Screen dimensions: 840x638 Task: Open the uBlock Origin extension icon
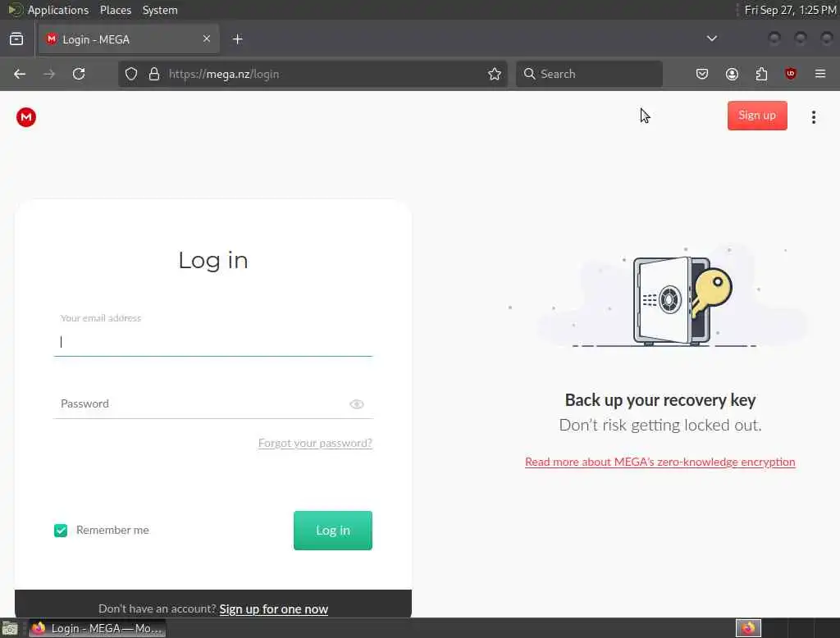(791, 74)
